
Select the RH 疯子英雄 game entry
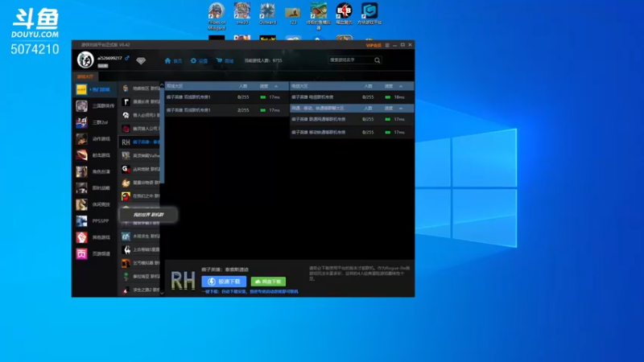pyautogui.click(x=139, y=142)
